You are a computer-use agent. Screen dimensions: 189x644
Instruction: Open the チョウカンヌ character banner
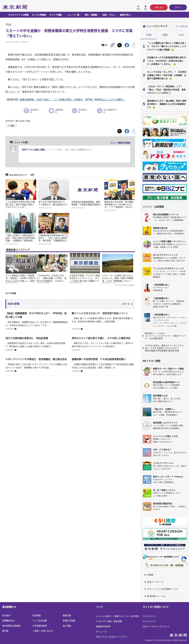165,166
